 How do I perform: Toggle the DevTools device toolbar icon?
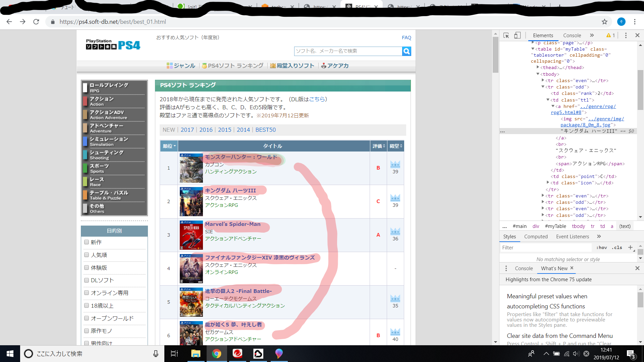(x=517, y=35)
